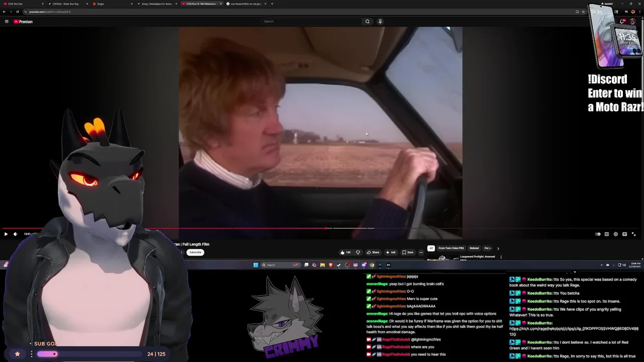Open video player settings gear
The image size is (644, 362).
615,234
